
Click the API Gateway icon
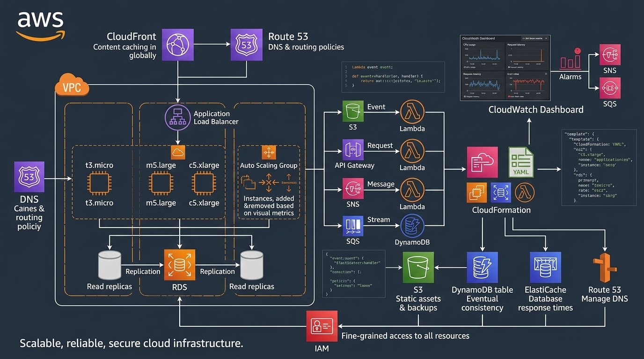pyautogui.click(x=353, y=150)
